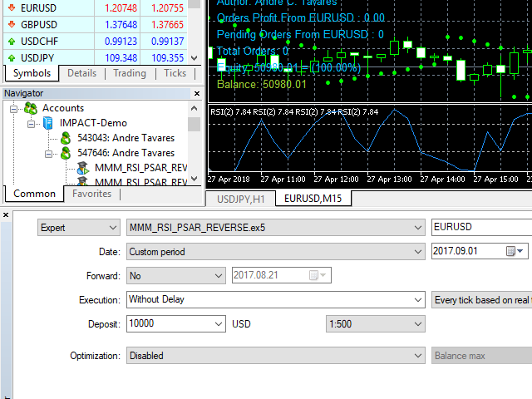Collapse the 547646 account tree node
This screenshot has width=532, height=399.
(49, 153)
